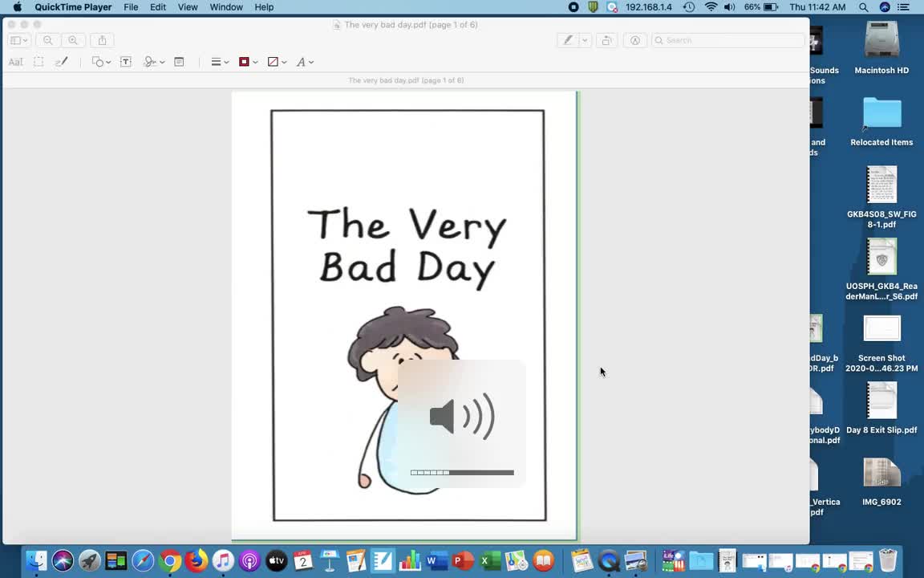
Task: Open the sidebar view menu button
Action: coord(19,40)
